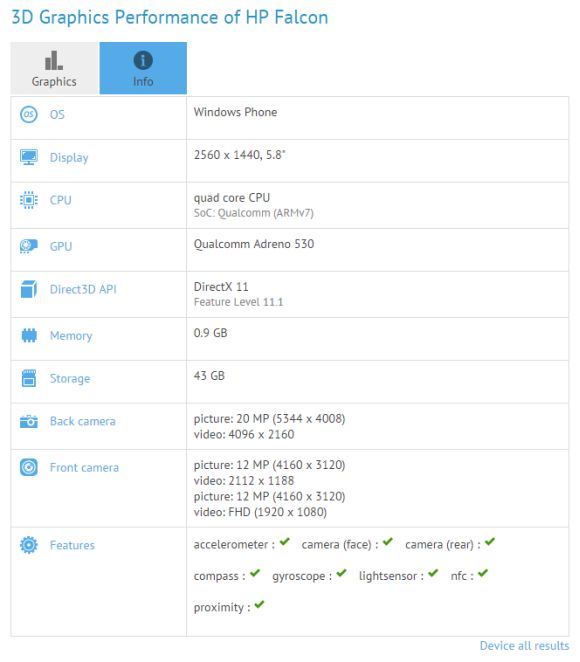Click the GPU card icon
580x662 pixels.
[29, 246]
